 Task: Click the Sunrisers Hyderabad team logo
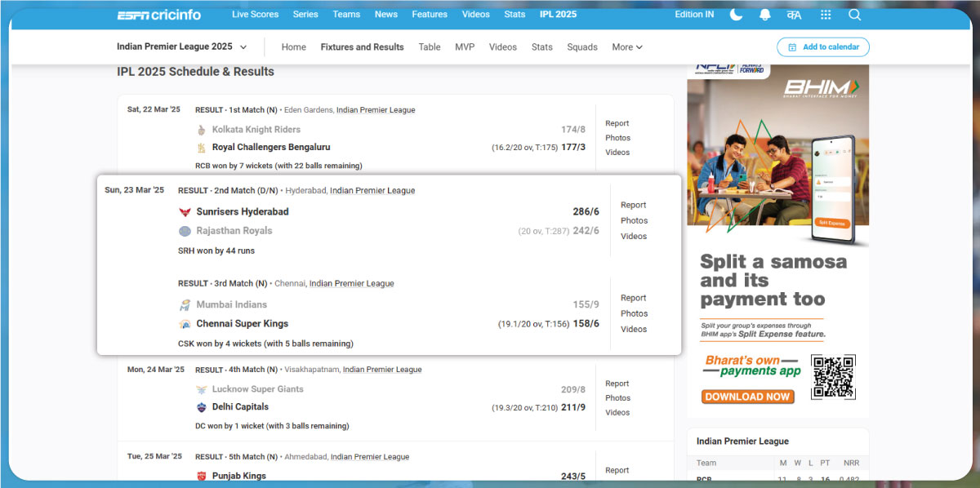click(x=185, y=212)
